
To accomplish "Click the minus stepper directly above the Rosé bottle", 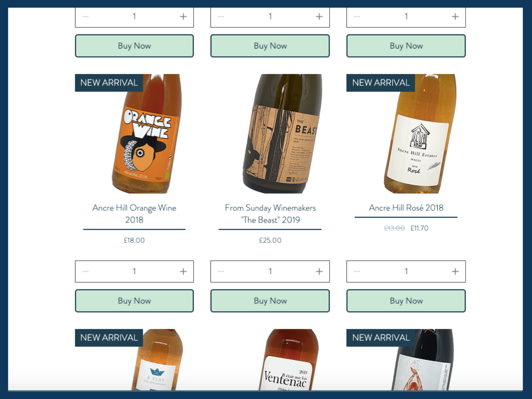I will coord(357,17).
